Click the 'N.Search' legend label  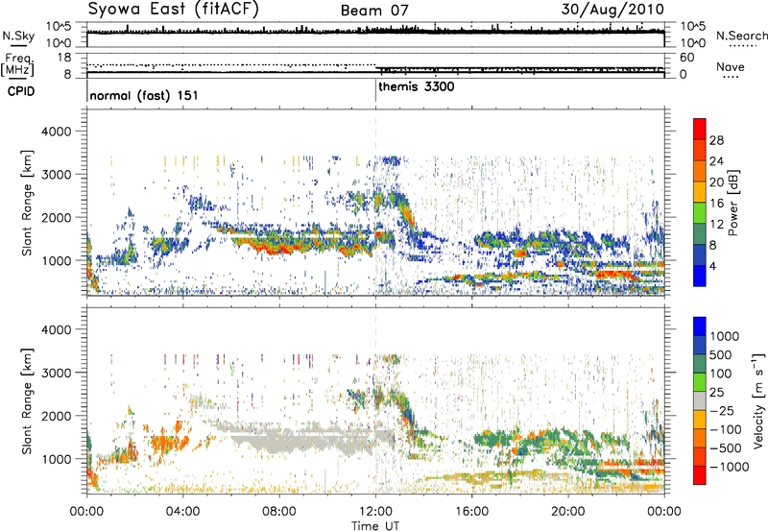[x=741, y=36]
